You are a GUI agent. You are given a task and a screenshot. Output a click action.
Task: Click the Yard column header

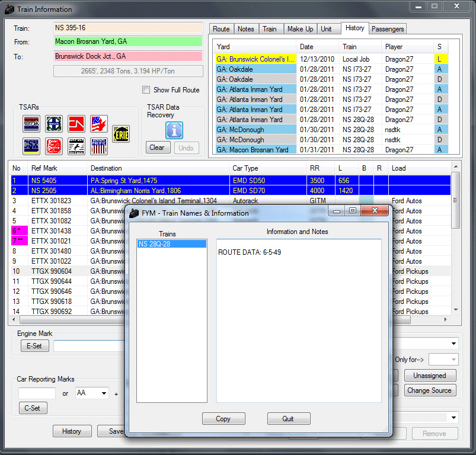pos(255,47)
